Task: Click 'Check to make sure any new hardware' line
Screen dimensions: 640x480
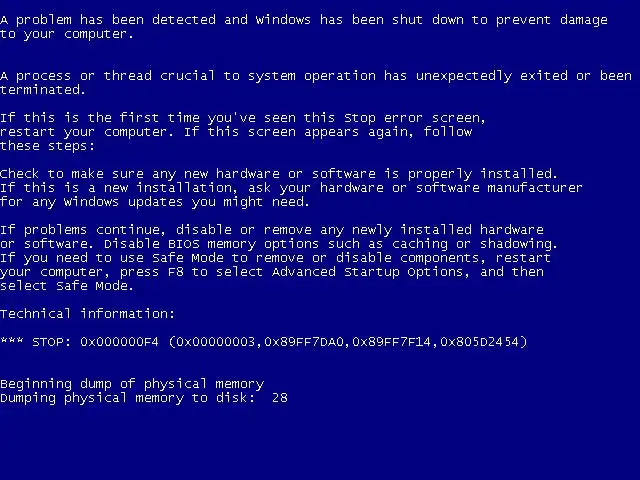Action: (x=140, y=174)
